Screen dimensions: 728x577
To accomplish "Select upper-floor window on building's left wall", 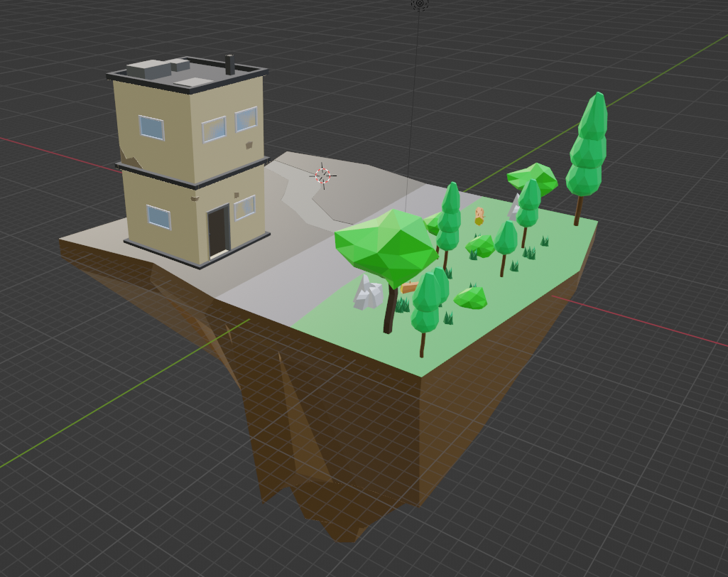I will pos(151,128).
